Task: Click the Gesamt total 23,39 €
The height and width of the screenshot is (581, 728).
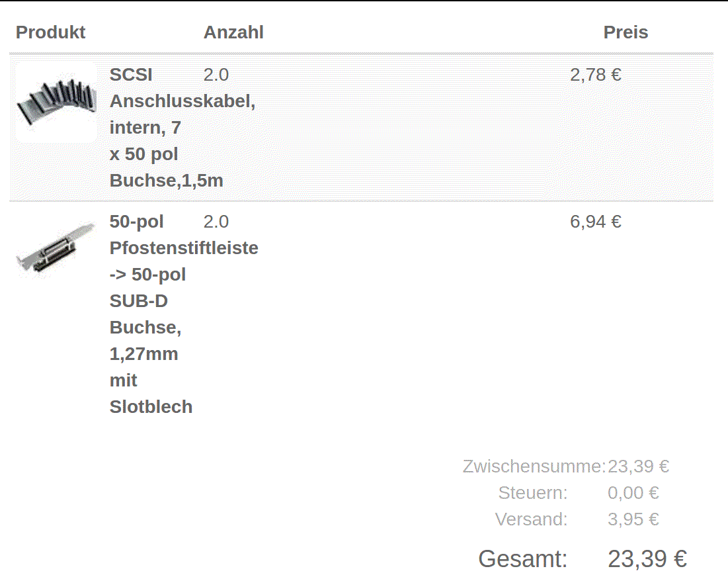Action: (647, 559)
